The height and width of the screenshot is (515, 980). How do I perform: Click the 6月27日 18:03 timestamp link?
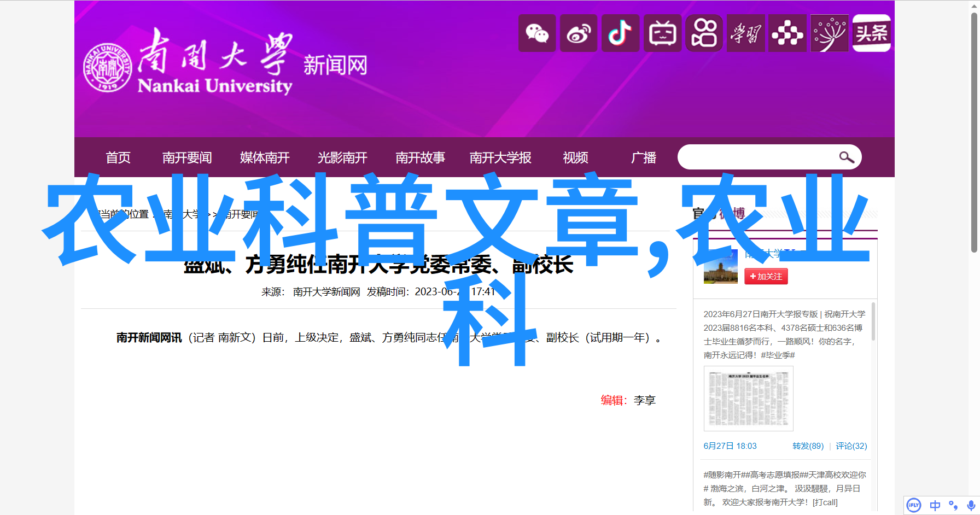tap(730, 446)
